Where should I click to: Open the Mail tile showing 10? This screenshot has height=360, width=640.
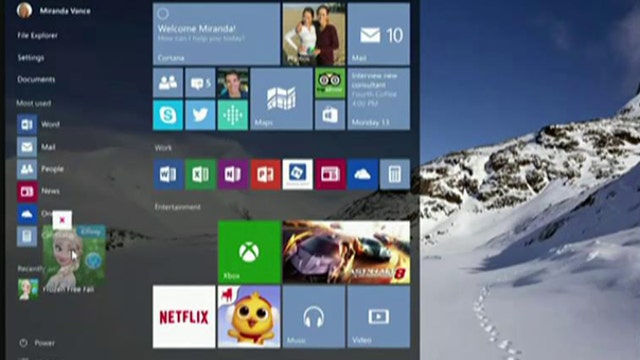coord(379,34)
